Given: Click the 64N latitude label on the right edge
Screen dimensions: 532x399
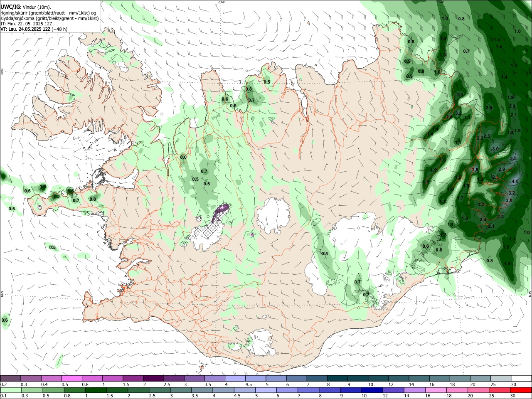Looking at the screenshot, I should [x=530, y=293].
